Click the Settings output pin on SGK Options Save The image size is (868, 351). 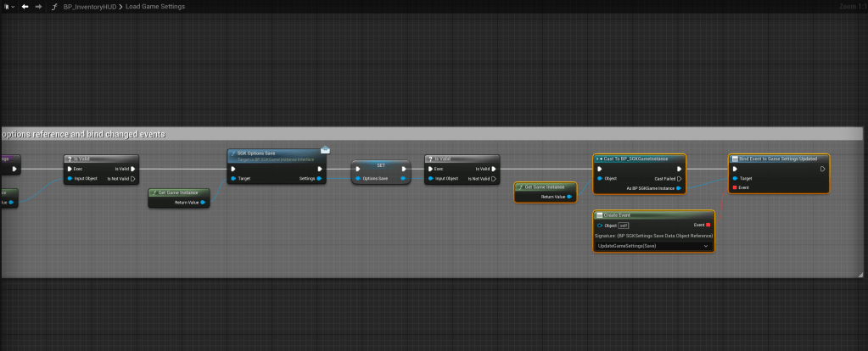[319, 179]
